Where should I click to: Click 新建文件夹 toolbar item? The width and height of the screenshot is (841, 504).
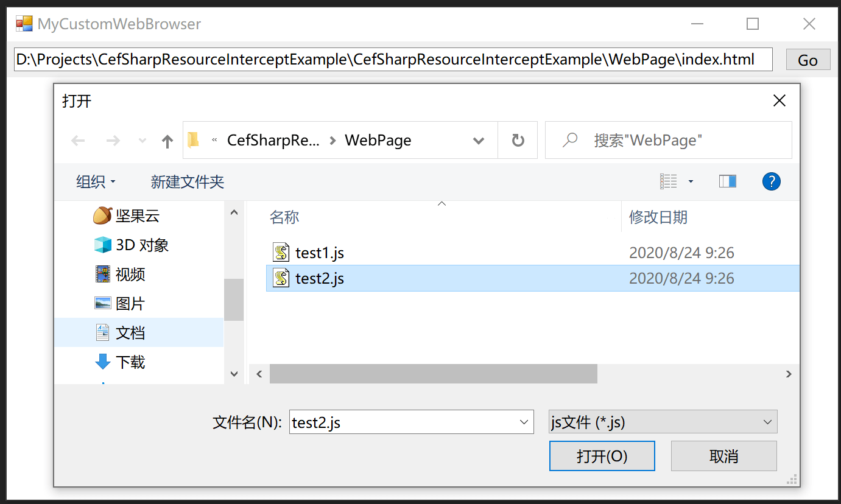[188, 181]
